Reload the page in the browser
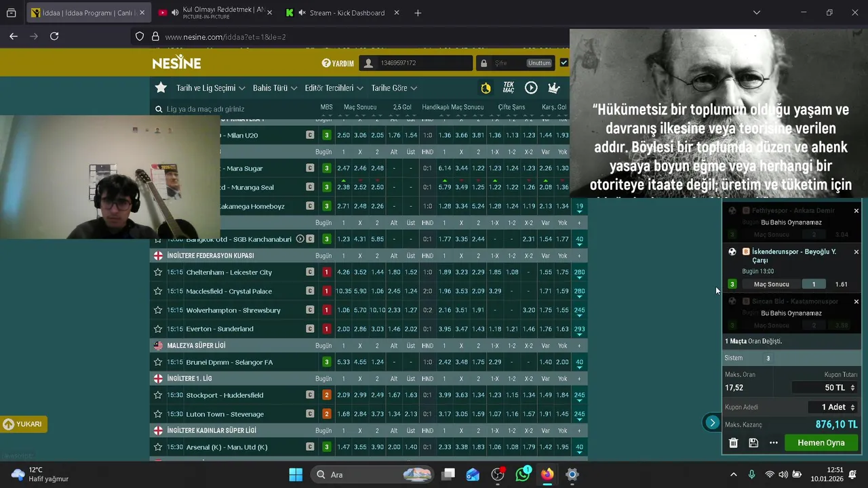The width and height of the screenshot is (868, 488). [x=54, y=37]
